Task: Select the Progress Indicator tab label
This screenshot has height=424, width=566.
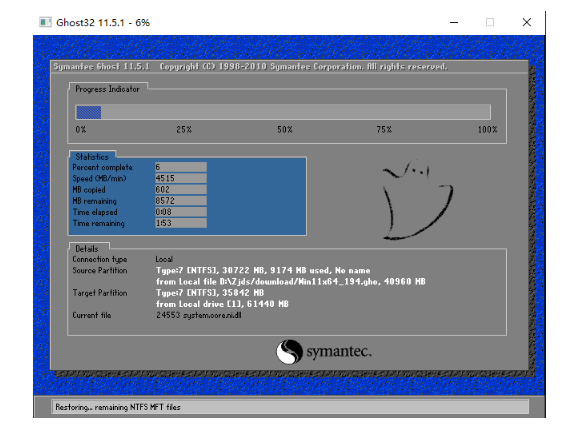Action: [107, 89]
